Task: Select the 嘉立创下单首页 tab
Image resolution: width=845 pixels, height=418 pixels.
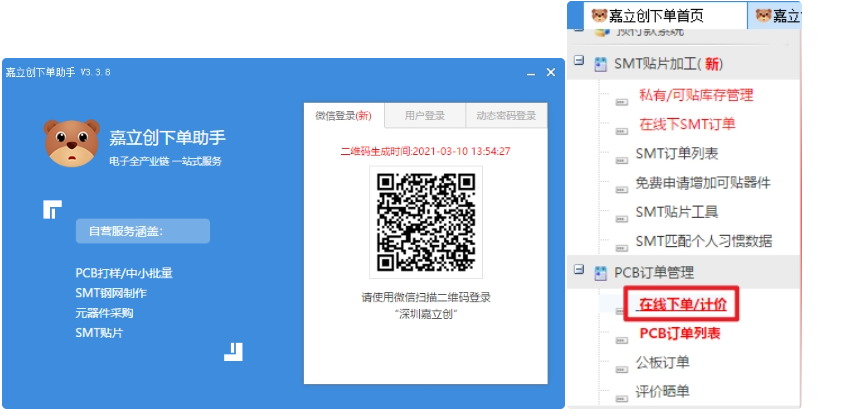Action: pos(665,16)
